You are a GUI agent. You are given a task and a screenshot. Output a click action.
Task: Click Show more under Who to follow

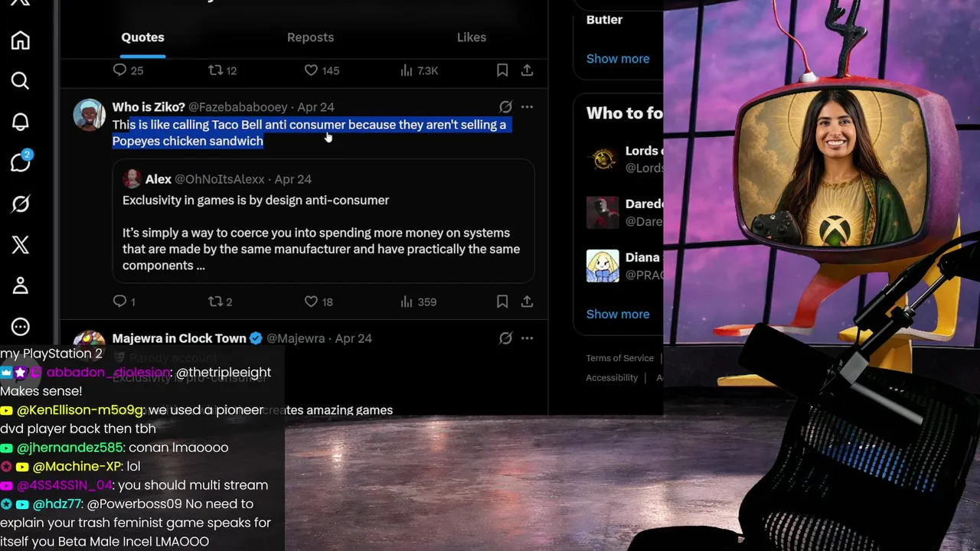[x=618, y=315]
